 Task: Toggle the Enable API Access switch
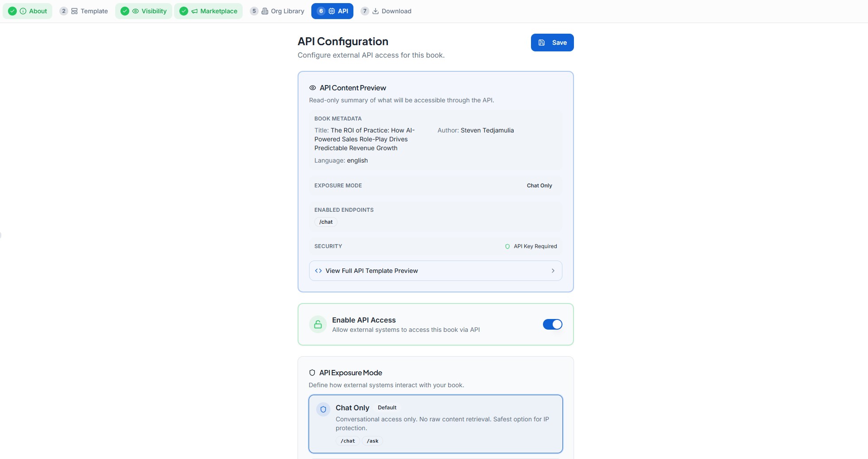(552, 324)
